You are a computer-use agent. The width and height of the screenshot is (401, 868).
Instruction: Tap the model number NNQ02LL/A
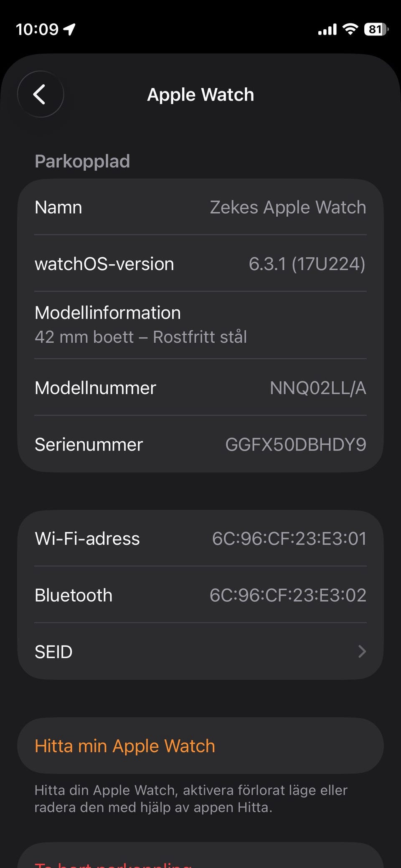[317, 388]
